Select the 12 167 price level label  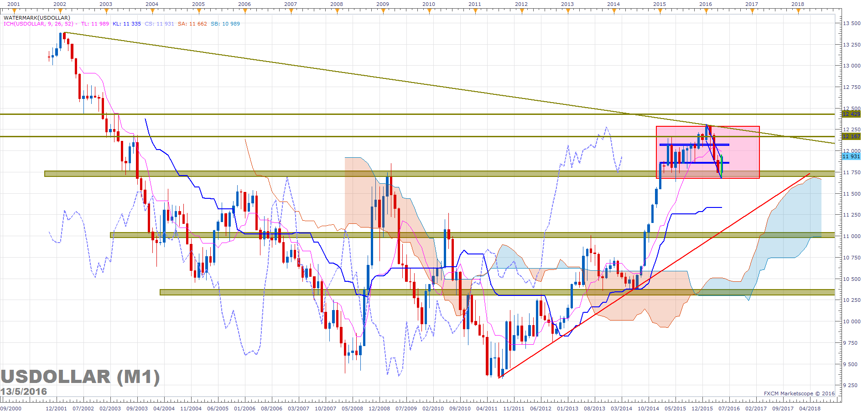(851, 136)
